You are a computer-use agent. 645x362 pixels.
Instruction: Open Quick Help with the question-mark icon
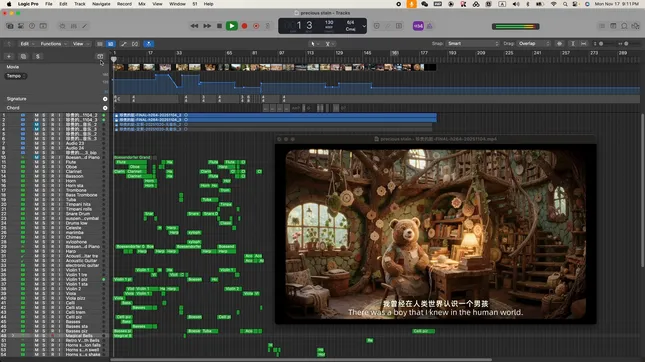click(x=32, y=26)
